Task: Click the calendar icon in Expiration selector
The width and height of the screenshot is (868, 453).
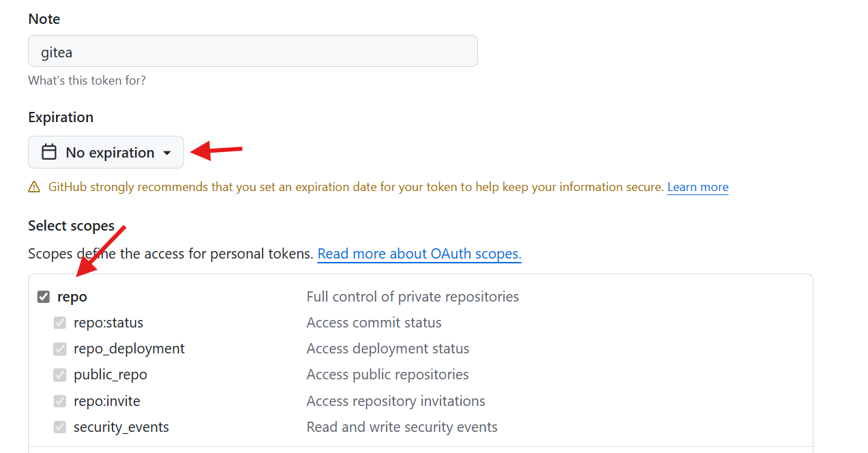Action: (x=49, y=152)
